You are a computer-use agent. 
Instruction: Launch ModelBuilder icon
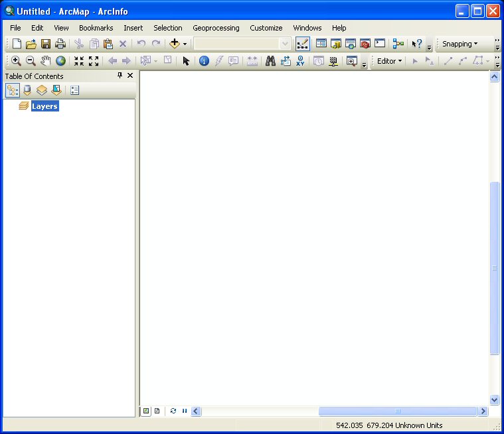[x=398, y=43]
